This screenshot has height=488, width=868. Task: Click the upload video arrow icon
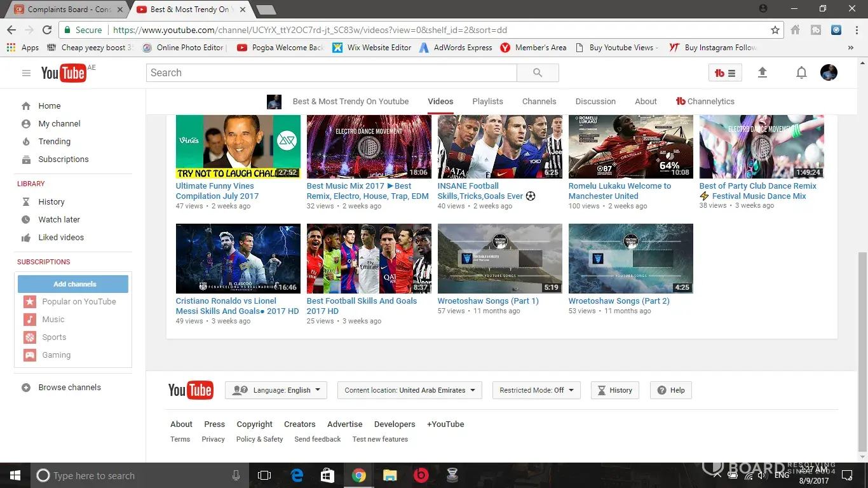click(763, 73)
